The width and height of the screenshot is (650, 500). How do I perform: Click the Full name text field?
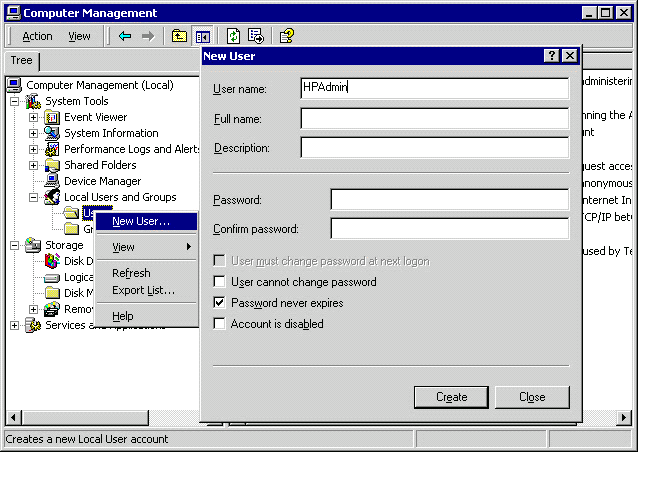[x=434, y=119]
